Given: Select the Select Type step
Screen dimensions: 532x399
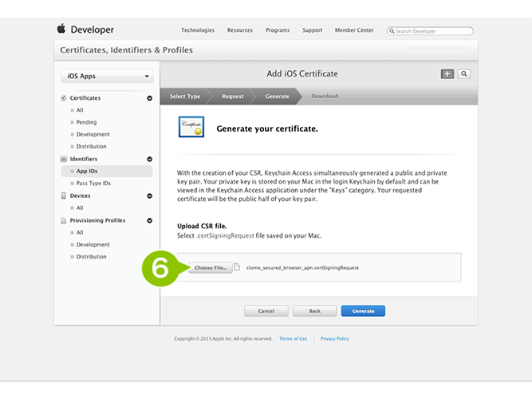Looking at the screenshot, I should point(185,97).
